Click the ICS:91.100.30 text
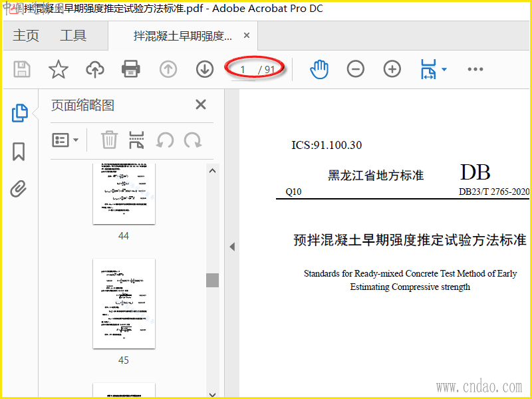 tap(327, 145)
